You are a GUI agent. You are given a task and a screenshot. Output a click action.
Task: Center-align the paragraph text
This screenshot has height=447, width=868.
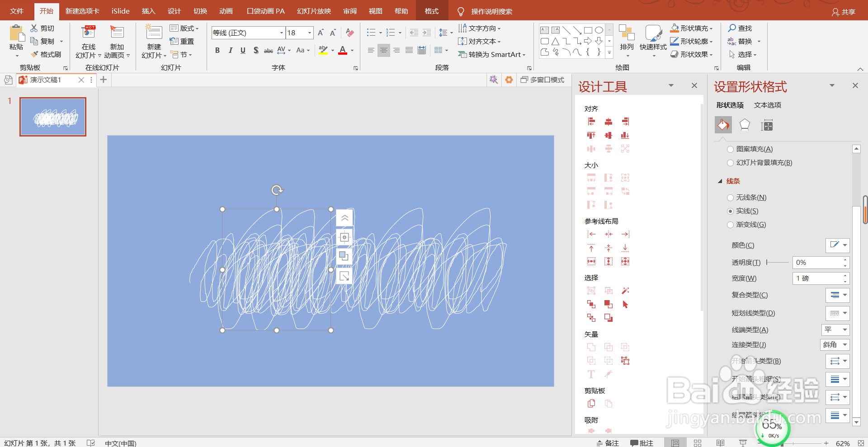coord(383,50)
